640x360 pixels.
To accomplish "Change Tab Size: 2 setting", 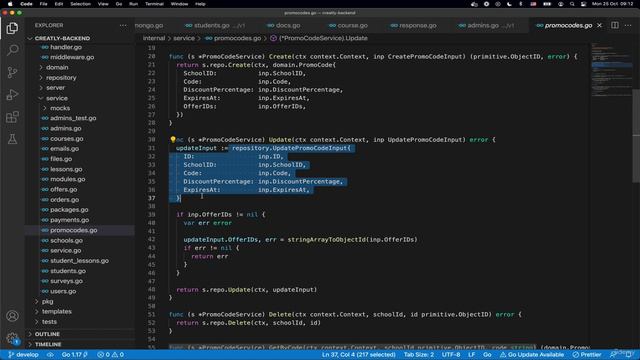I will pyautogui.click(x=419, y=355).
